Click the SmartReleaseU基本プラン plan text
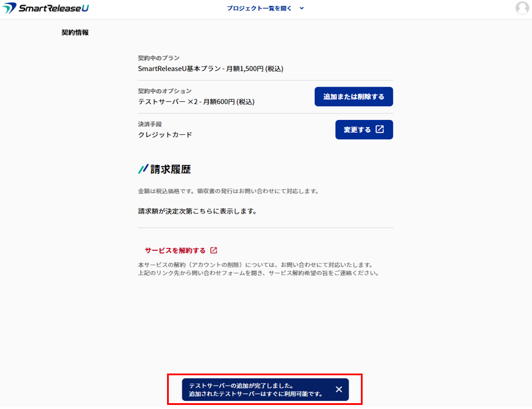This screenshot has width=532, height=409. [210, 69]
